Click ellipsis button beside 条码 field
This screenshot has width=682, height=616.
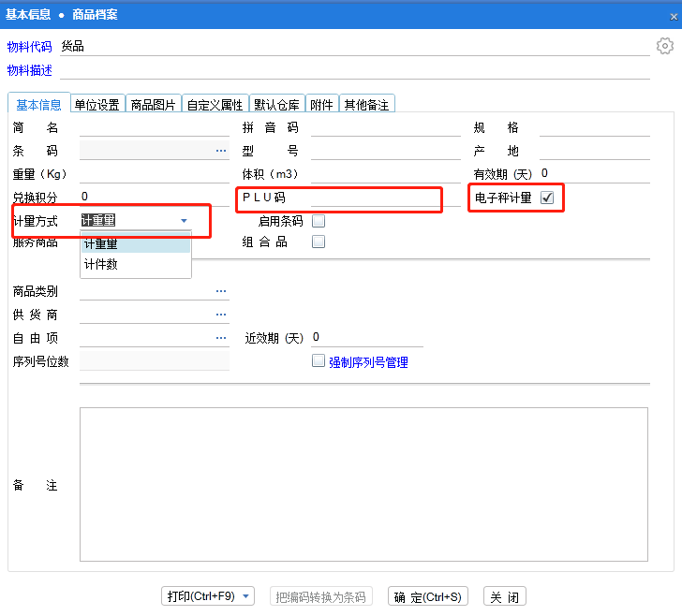click(221, 151)
